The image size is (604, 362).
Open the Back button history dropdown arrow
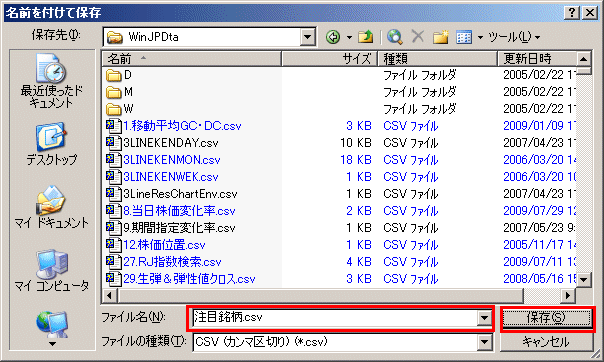pyautogui.click(x=349, y=37)
